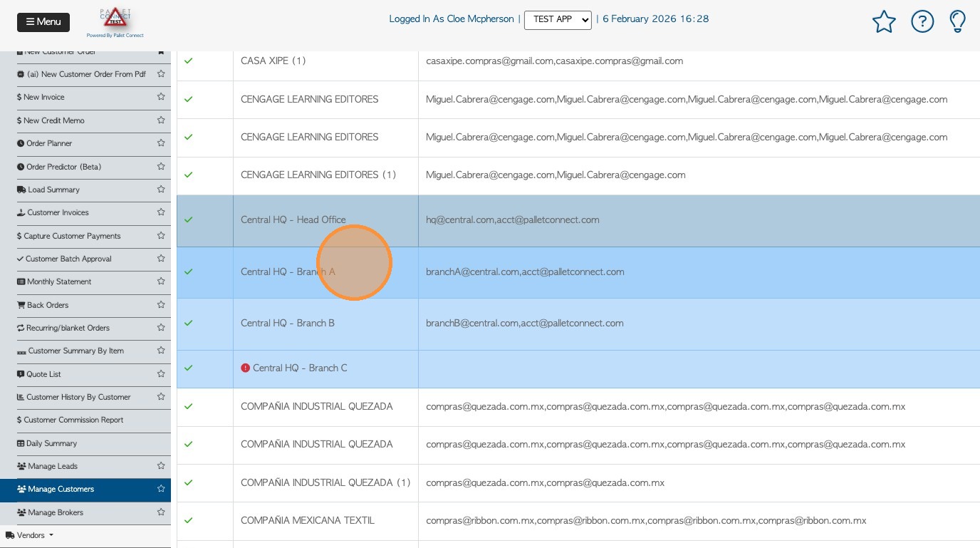Expand the Vendors section in the sidebar

(30, 535)
